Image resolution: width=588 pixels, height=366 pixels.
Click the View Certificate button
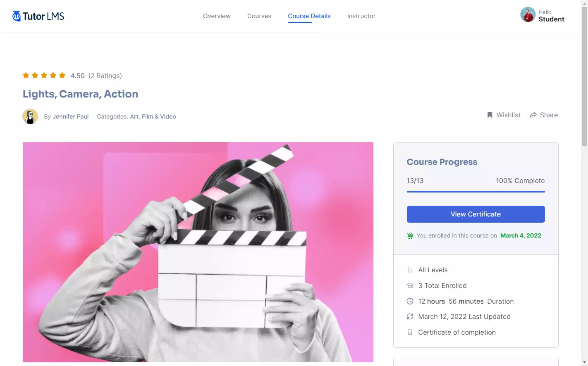(x=476, y=214)
